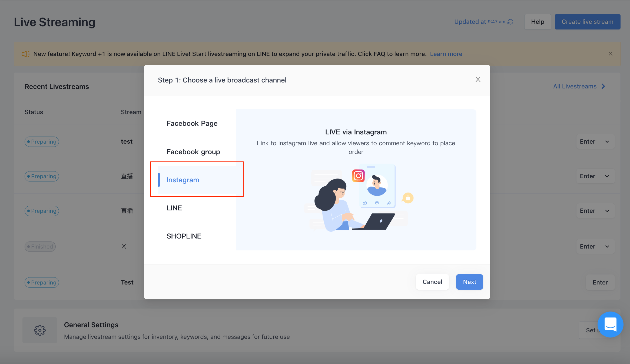Click the Live Streaming page title
The width and height of the screenshot is (630, 364).
(x=55, y=22)
